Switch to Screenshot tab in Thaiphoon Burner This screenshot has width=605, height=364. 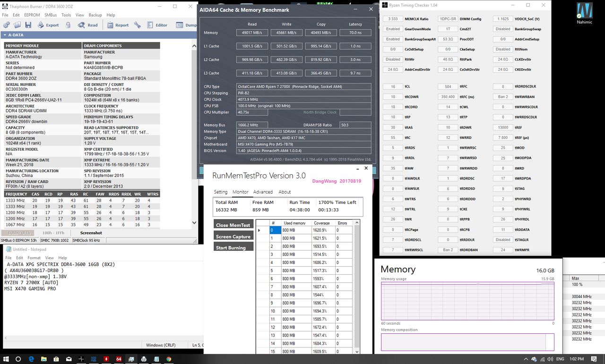click(91, 233)
